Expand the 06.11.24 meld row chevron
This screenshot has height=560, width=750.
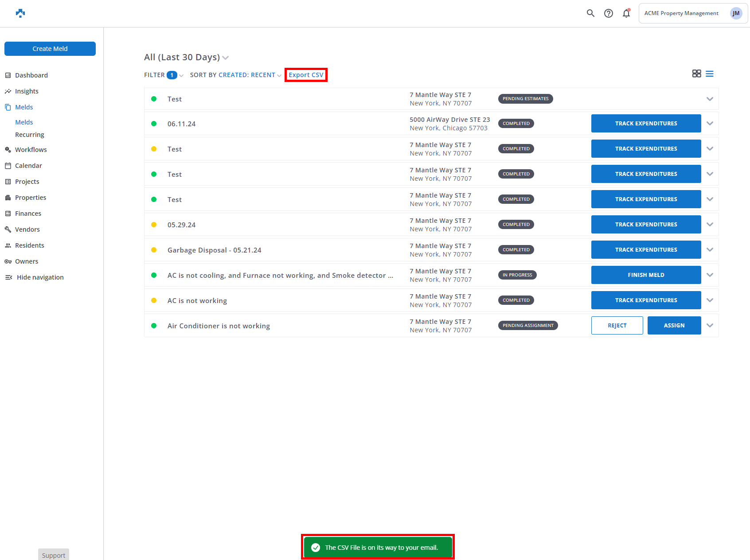click(710, 124)
